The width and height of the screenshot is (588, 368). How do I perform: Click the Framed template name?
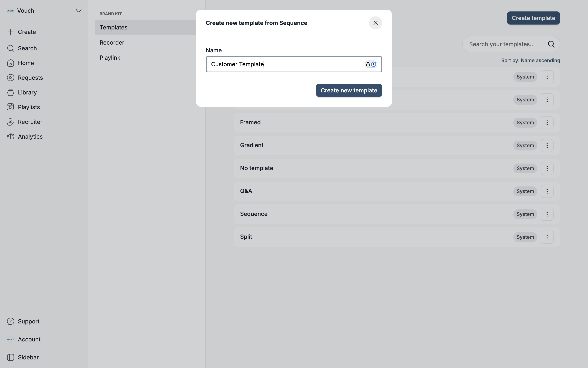click(250, 122)
